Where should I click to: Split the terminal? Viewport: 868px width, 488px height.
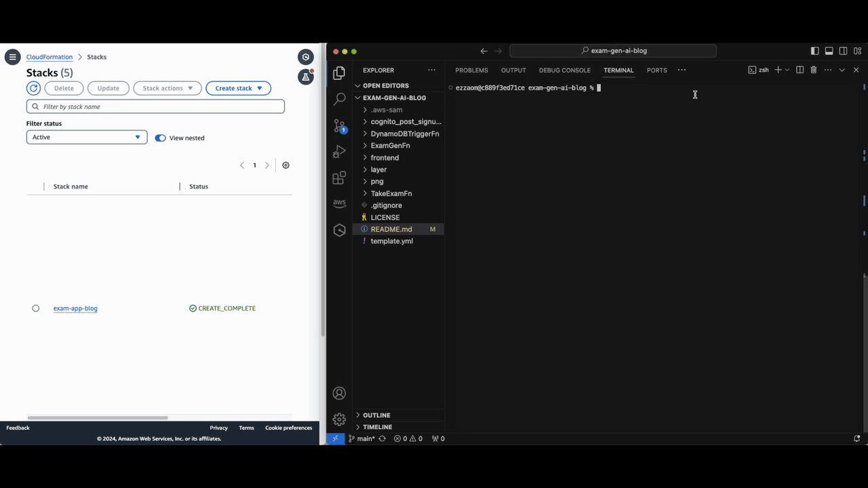click(800, 70)
